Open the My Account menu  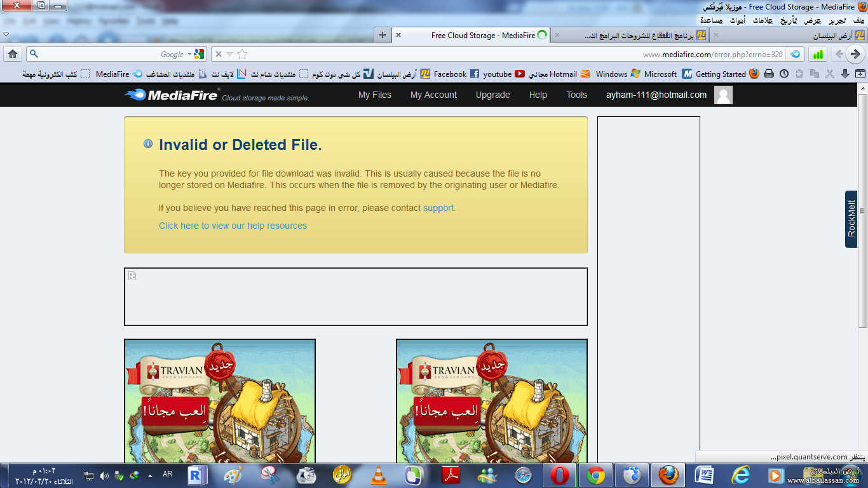pyautogui.click(x=433, y=95)
